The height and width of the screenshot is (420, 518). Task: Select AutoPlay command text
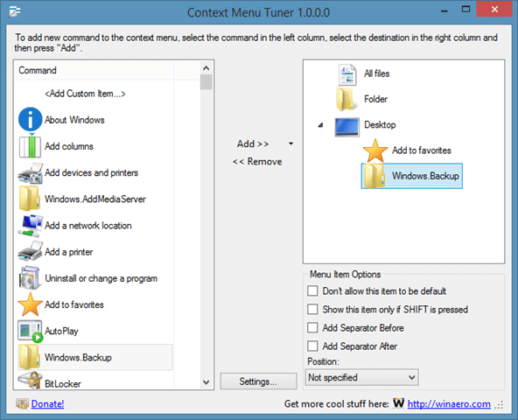coord(61,331)
